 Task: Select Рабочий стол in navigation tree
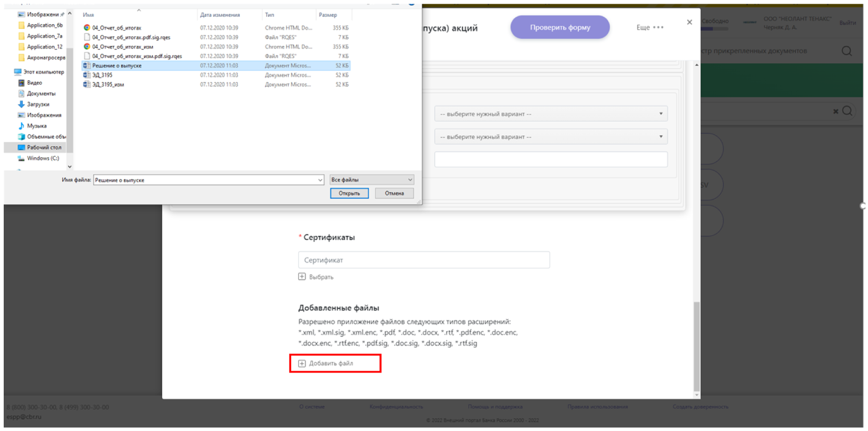[x=44, y=147]
